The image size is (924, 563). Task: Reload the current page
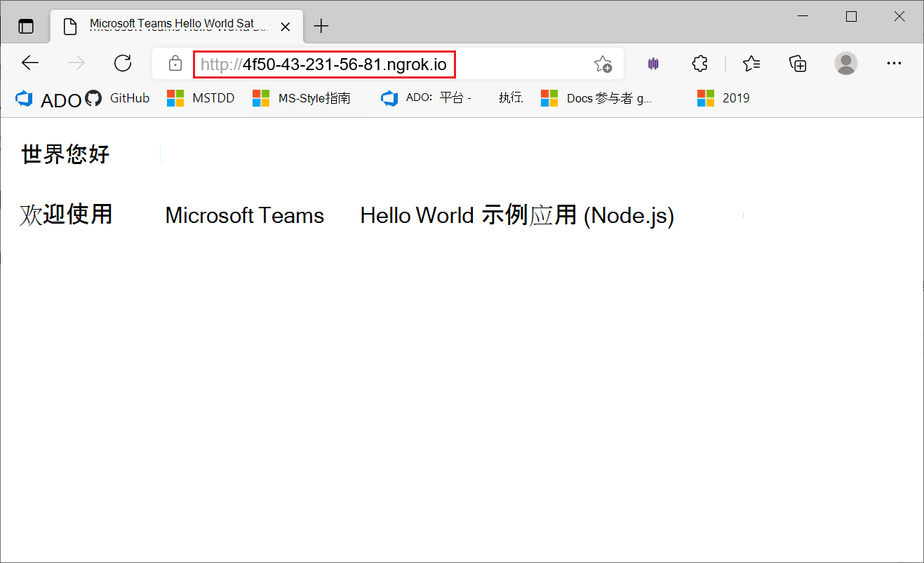pos(123,64)
